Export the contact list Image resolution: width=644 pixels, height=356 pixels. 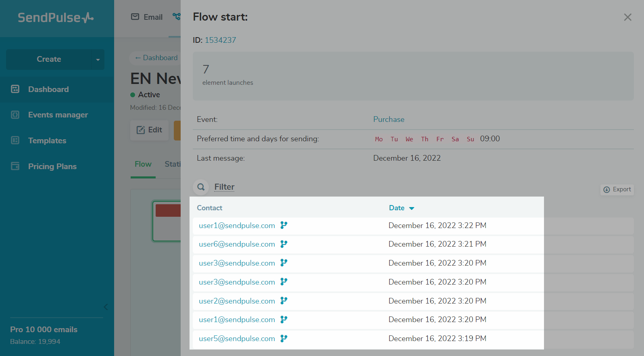[x=617, y=190]
